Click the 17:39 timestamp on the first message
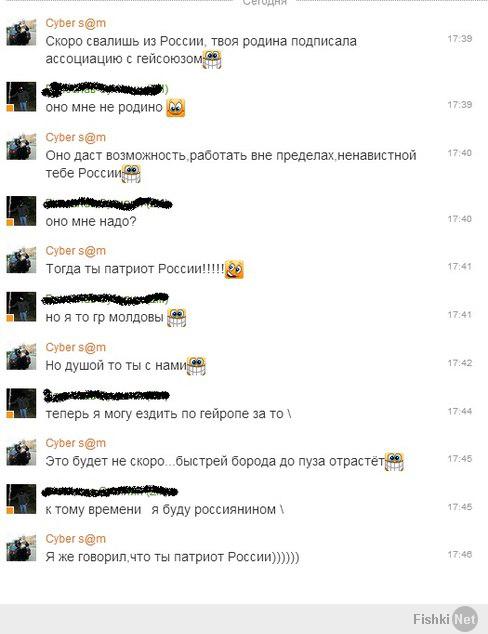Image resolution: width=488 pixels, height=634 pixels. click(460, 38)
